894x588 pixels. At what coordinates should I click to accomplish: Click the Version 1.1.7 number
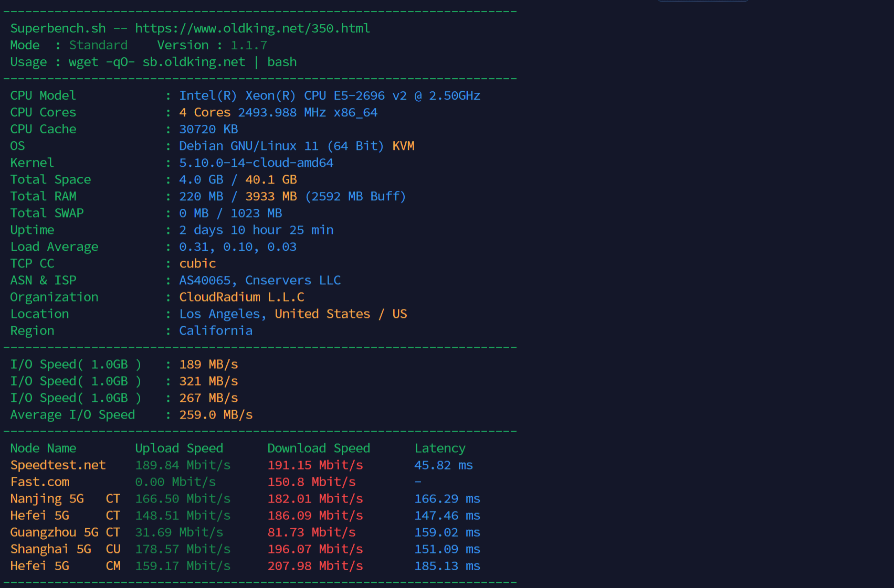(249, 45)
